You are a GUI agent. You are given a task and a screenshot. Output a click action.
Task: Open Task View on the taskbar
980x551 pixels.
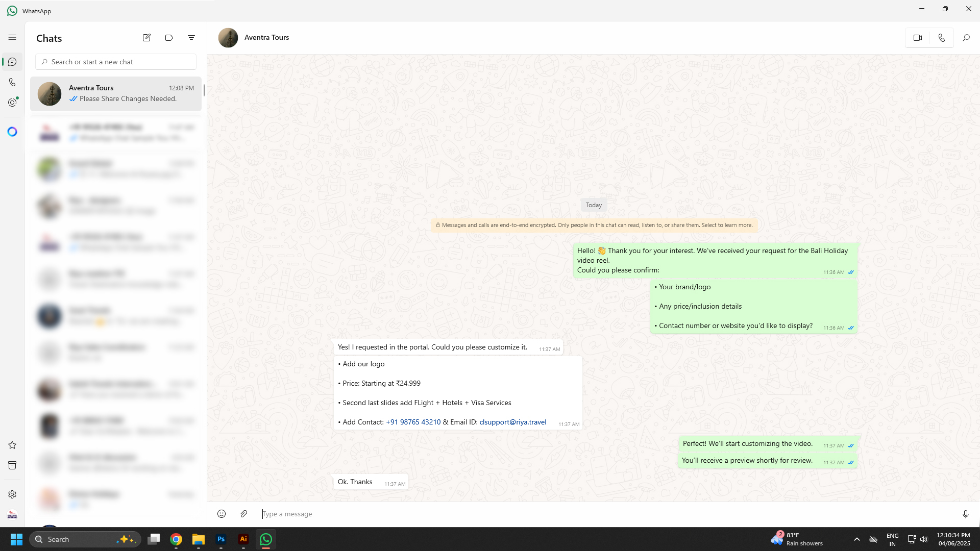(x=154, y=539)
